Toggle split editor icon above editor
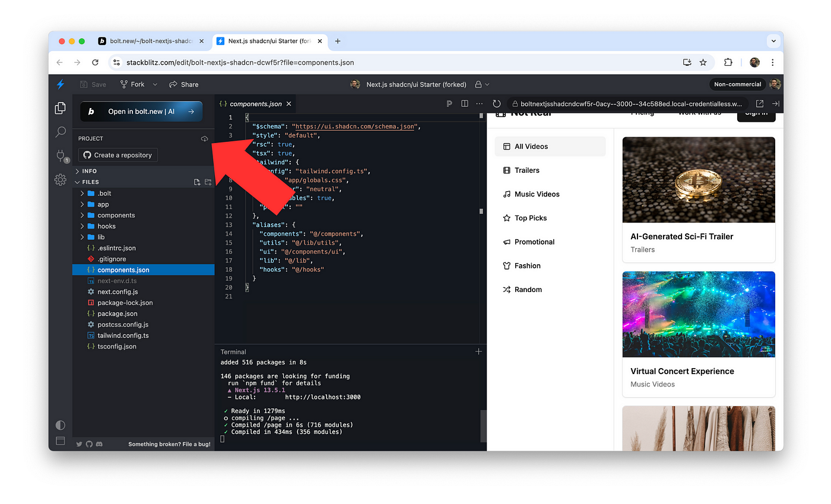831x504 pixels. (x=465, y=103)
